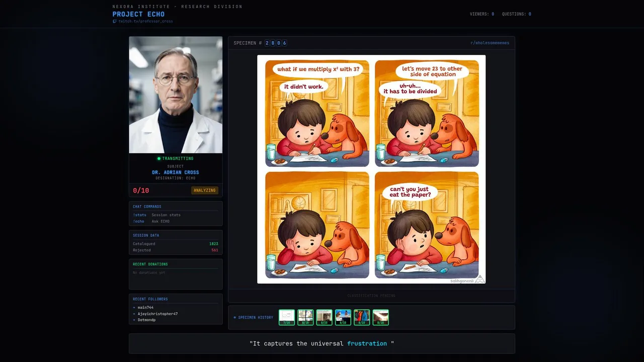The image size is (644, 362).
Task: Click the 'No donations yet' text
Action: [x=149, y=273]
